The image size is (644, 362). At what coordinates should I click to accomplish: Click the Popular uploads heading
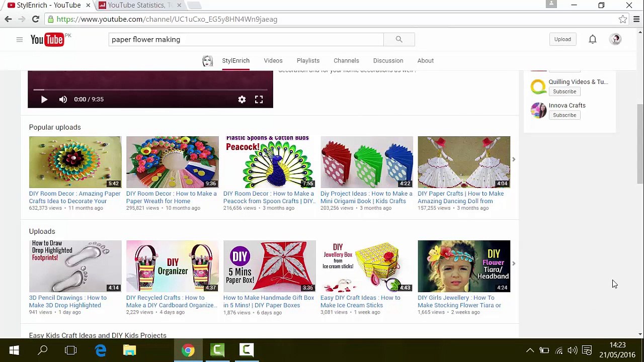(x=55, y=127)
